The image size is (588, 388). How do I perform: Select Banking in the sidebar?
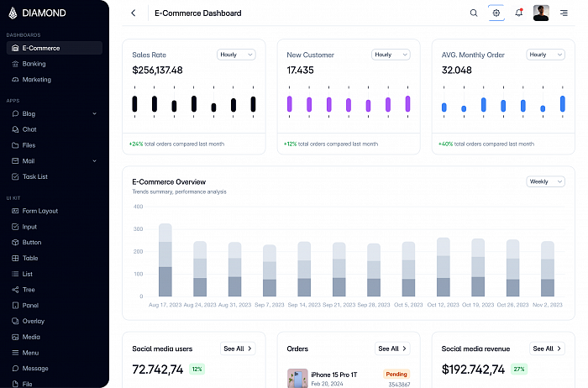tap(55, 64)
